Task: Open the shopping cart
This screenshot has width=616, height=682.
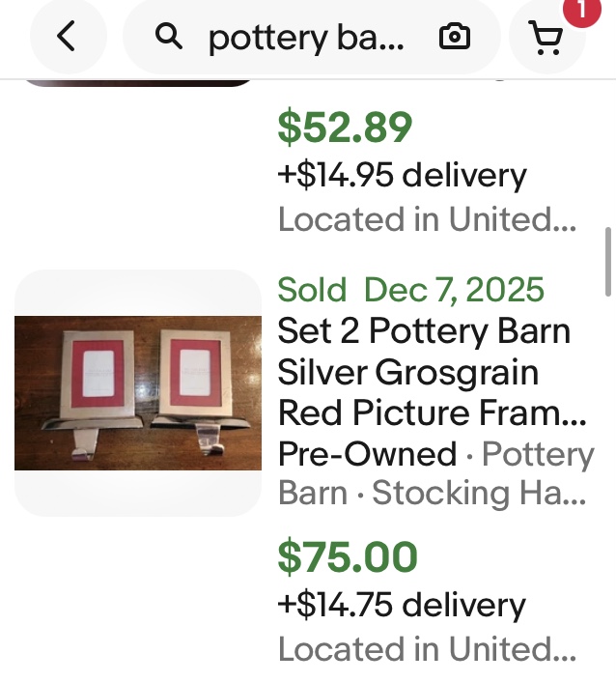Action: 546,39
